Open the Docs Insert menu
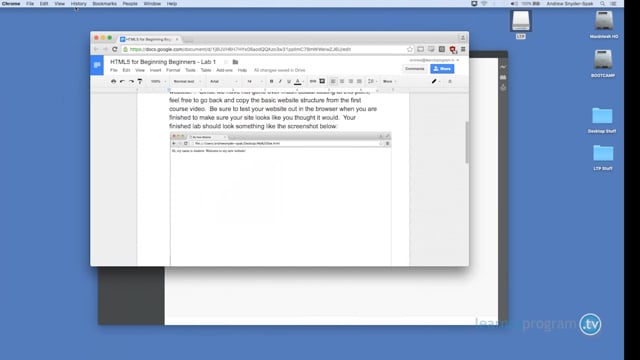Screen dimensions: 640x360 156,70
